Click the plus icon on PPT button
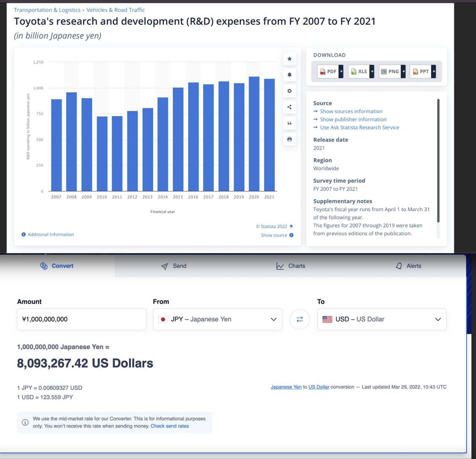476x459 pixels. (x=434, y=71)
